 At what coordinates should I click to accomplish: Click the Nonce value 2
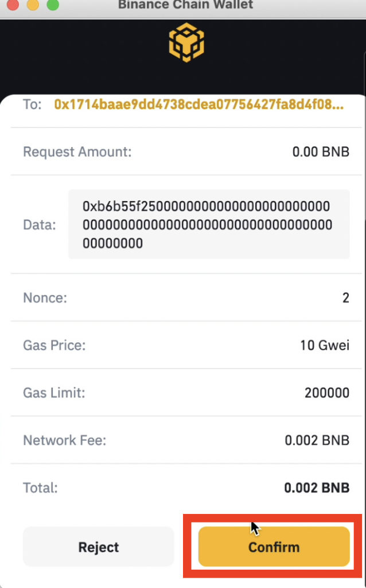pyautogui.click(x=346, y=298)
